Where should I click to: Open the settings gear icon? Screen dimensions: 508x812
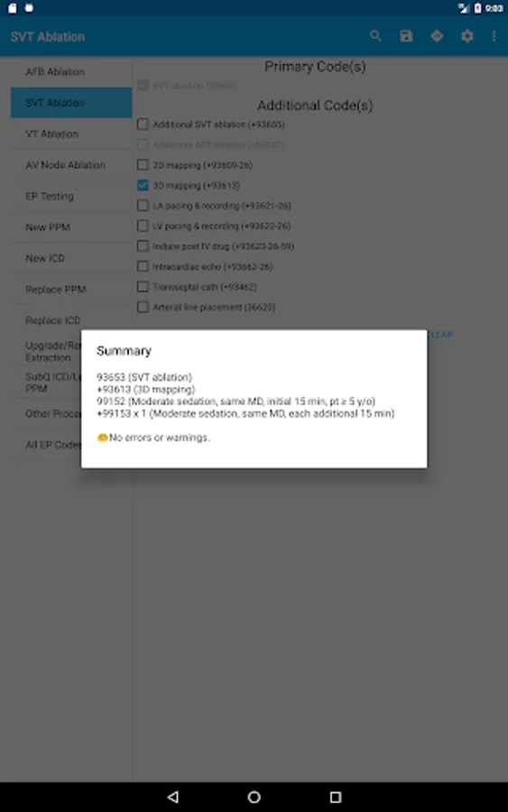pyautogui.click(x=467, y=36)
